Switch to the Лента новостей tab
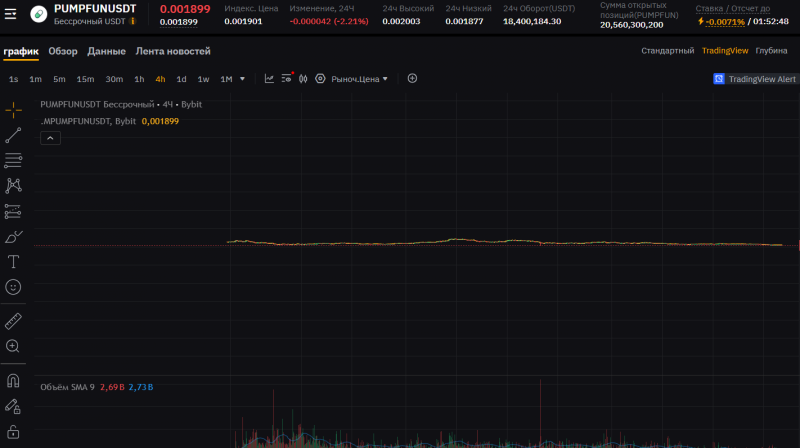 173,51
